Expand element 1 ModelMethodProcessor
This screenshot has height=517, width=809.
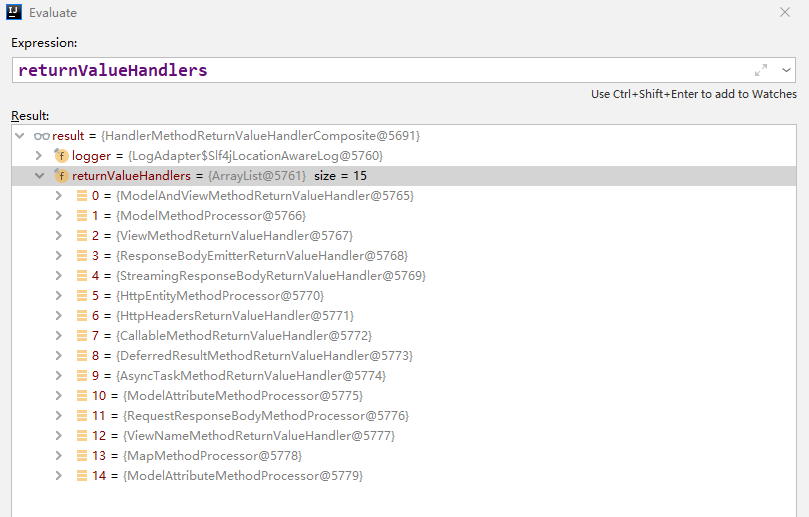(59, 216)
